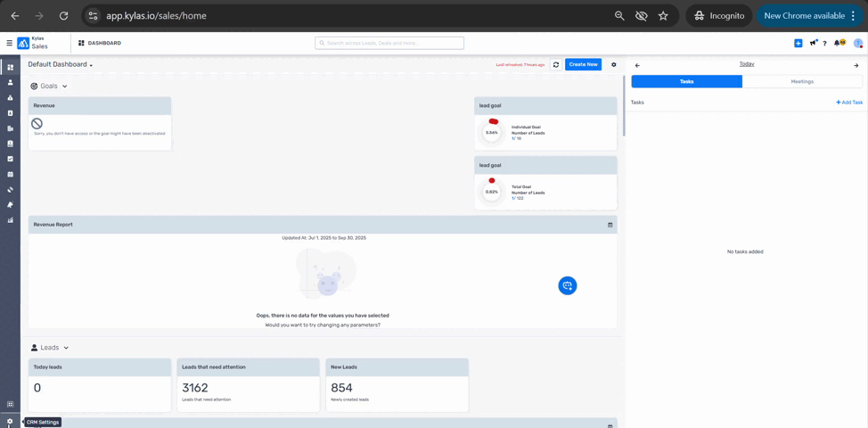Open Reports chart icon in sidebar

[x=10, y=220]
